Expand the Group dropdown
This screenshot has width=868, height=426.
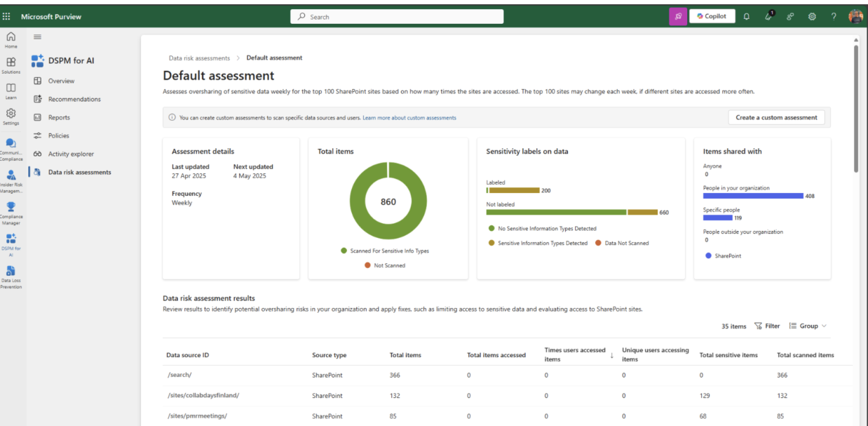(808, 326)
